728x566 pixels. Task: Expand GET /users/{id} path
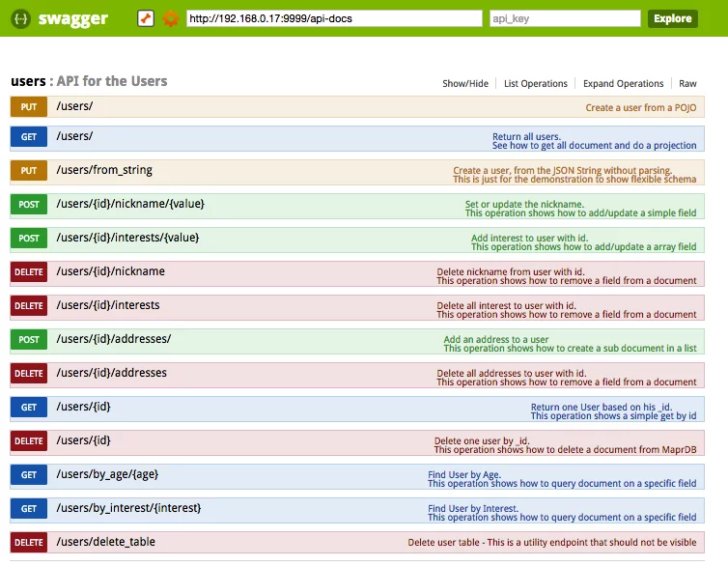[84, 407]
